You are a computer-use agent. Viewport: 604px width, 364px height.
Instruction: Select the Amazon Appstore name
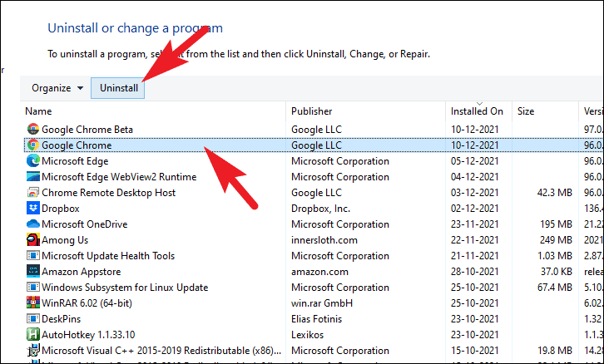82,271
